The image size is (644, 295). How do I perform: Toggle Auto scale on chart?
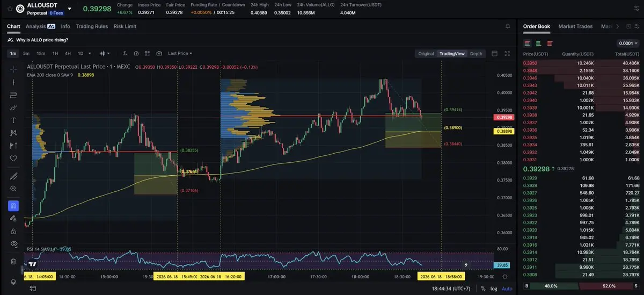[507, 289]
